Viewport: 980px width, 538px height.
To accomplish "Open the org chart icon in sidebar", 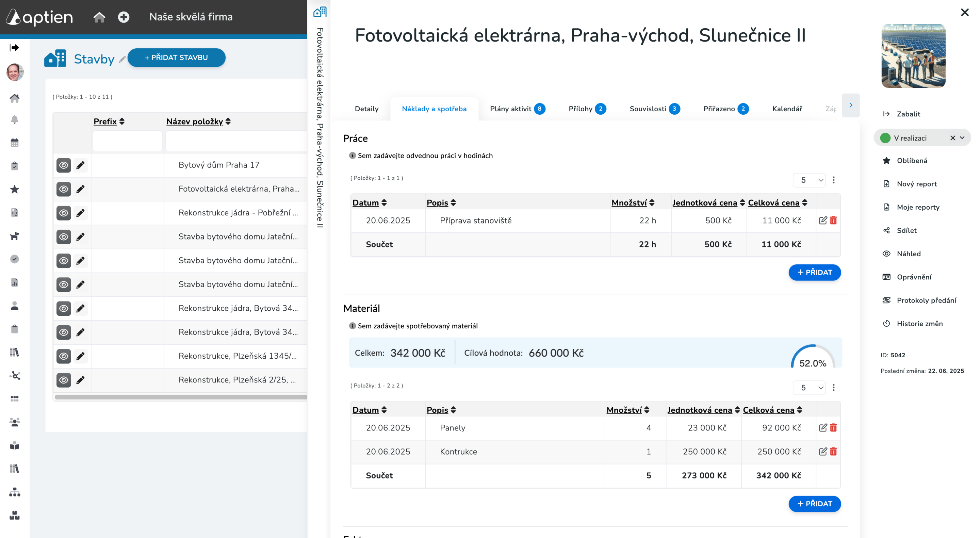I will tap(14, 492).
